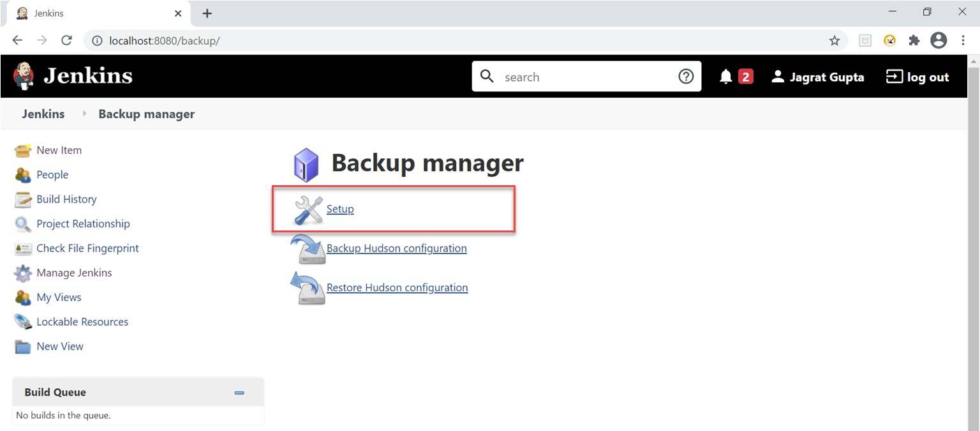Open New Item from the sidebar
980x431 pixels.
(59, 150)
